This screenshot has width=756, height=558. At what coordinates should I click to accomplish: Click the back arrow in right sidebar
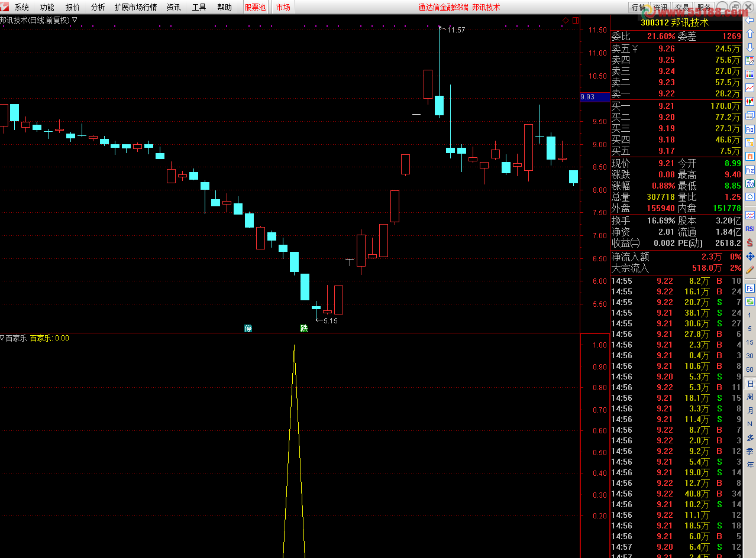coord(749,21)
